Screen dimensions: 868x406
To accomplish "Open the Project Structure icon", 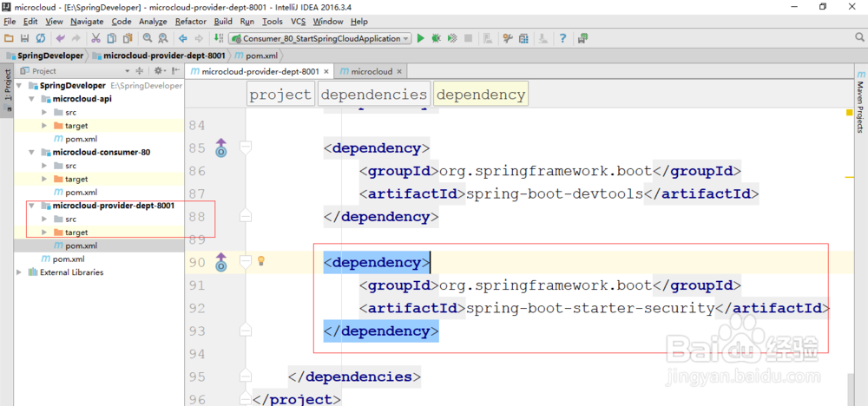I will [523, 38].
